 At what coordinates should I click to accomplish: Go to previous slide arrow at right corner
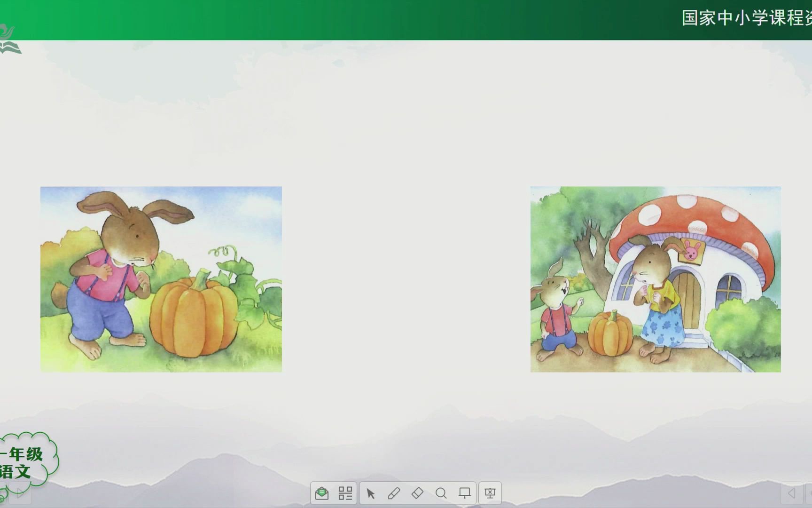(x=792, y=493)
